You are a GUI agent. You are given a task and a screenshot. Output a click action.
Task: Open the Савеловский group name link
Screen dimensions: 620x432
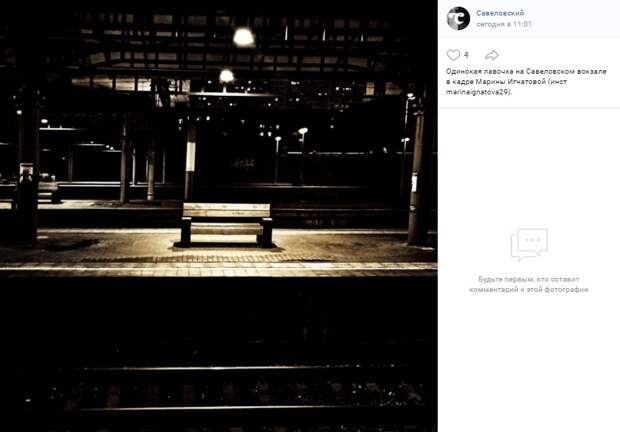click(500, 13)
